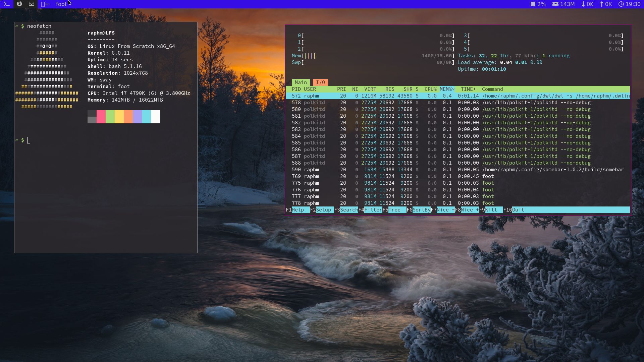Select polkitd process row PID 578
Viewport: 644px width, 362px height.
pos(458,103)
